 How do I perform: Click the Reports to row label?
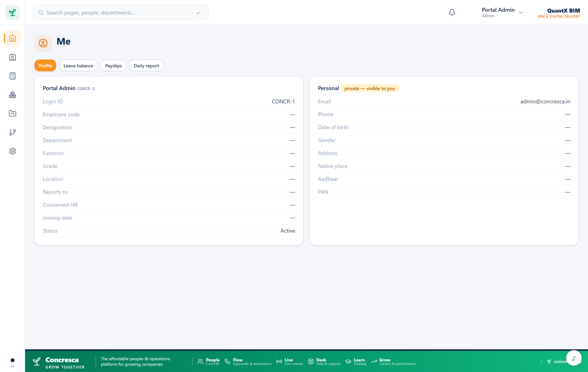coord(55,192)
